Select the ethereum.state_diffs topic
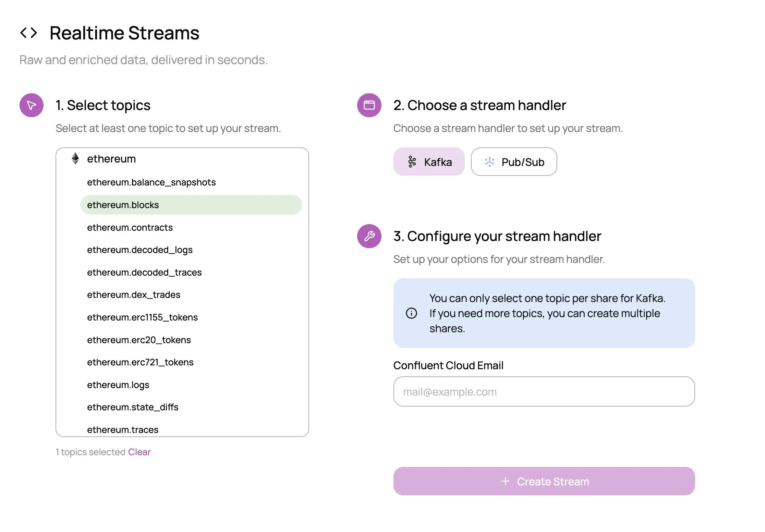 coord(133,407)
